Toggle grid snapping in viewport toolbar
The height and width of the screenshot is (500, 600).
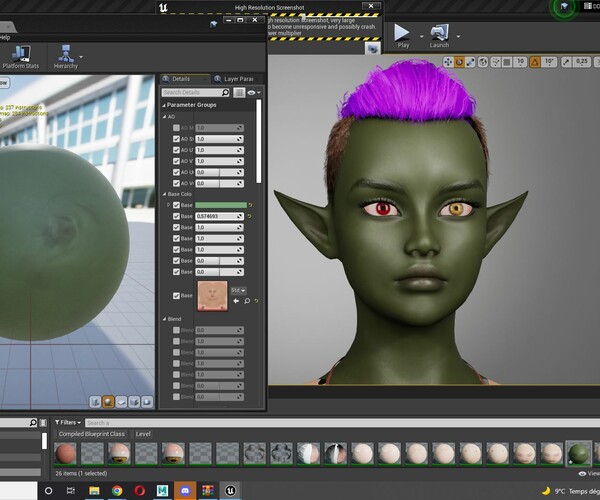tap(507, 62)
